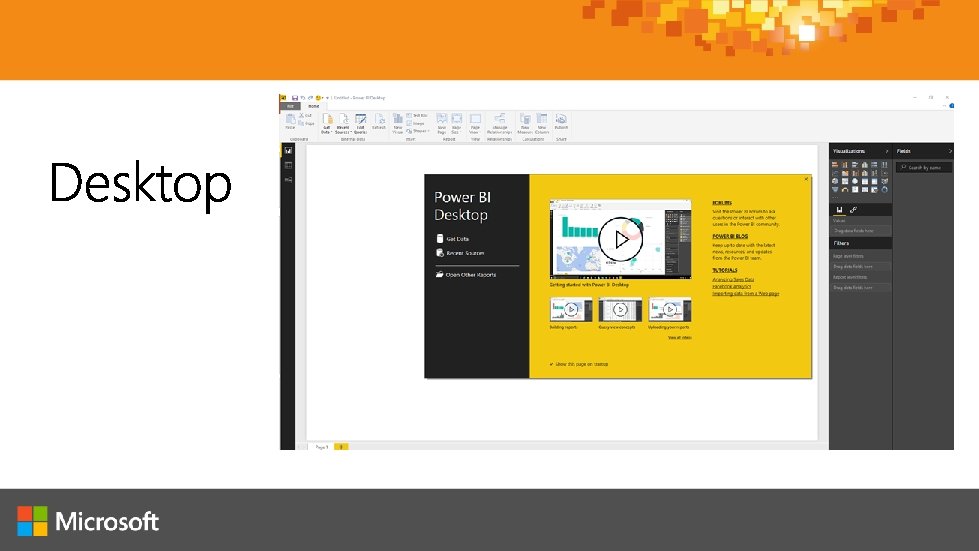This screenshot has width=979, height=551.
Task: Open the first tutorial link under Tutorials
Action: [x=733, y=280]
